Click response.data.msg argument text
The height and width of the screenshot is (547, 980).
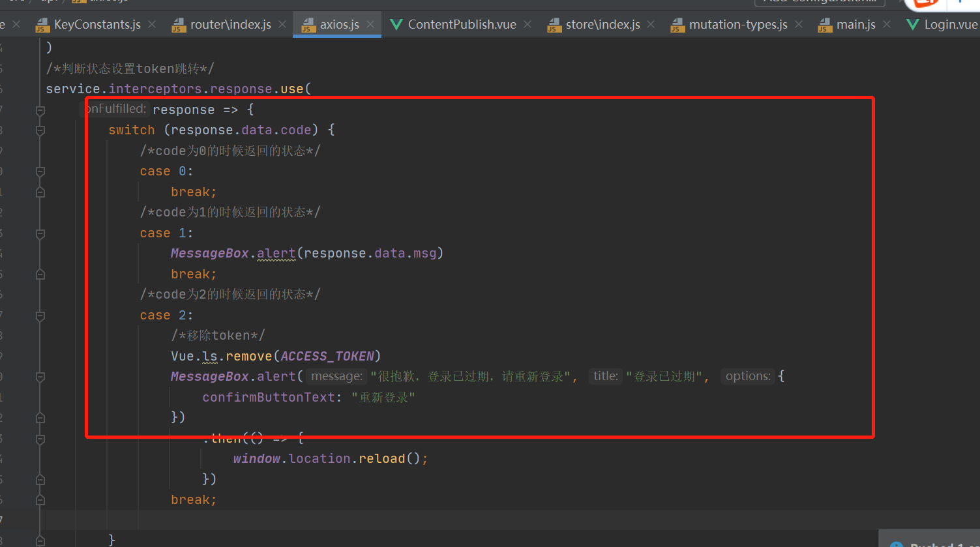(370, 254)
